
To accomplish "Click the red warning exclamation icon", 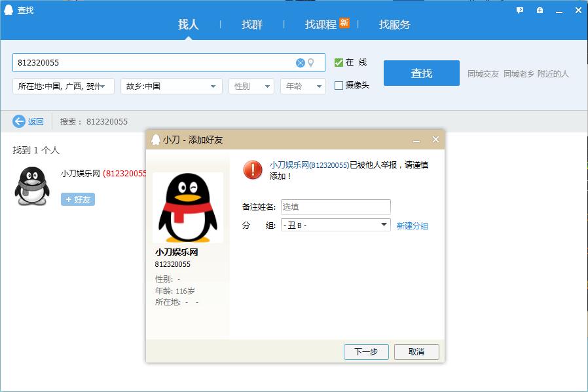I will coord(253,170).
